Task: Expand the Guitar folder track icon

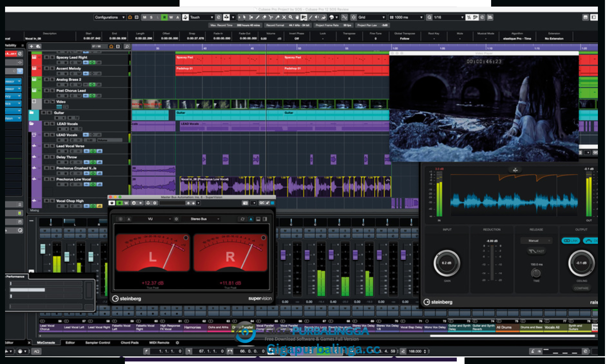Action: (x=32, y=113)
